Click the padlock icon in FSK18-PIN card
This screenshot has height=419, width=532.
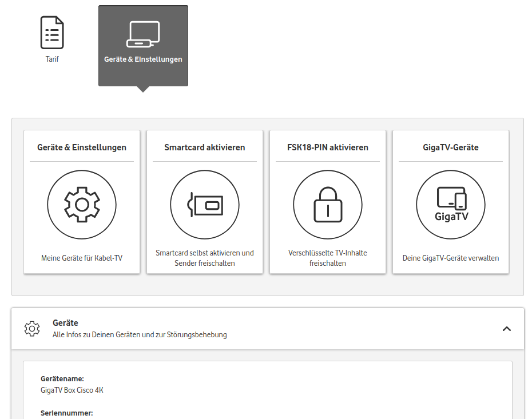click(328, 205)
